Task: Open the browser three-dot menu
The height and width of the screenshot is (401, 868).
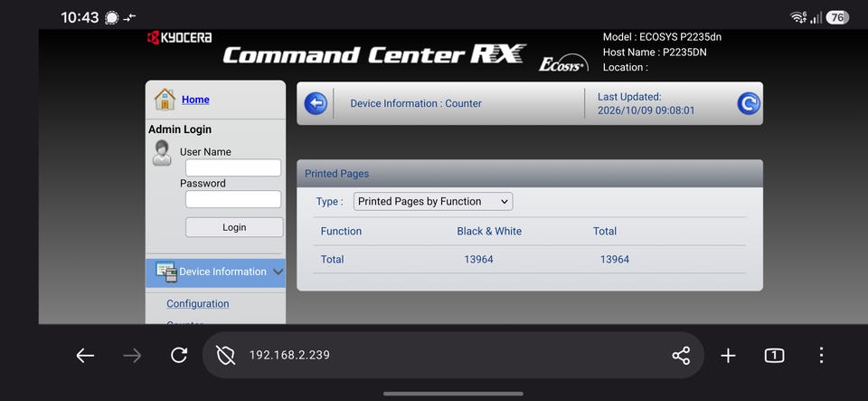Action: [x=822, y=356]
